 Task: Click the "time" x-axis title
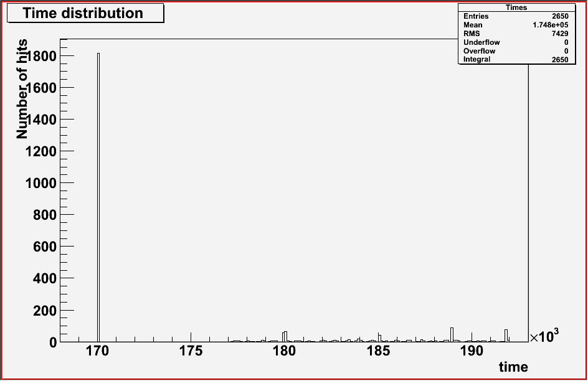pyautogui.click(x=513, y=367)
